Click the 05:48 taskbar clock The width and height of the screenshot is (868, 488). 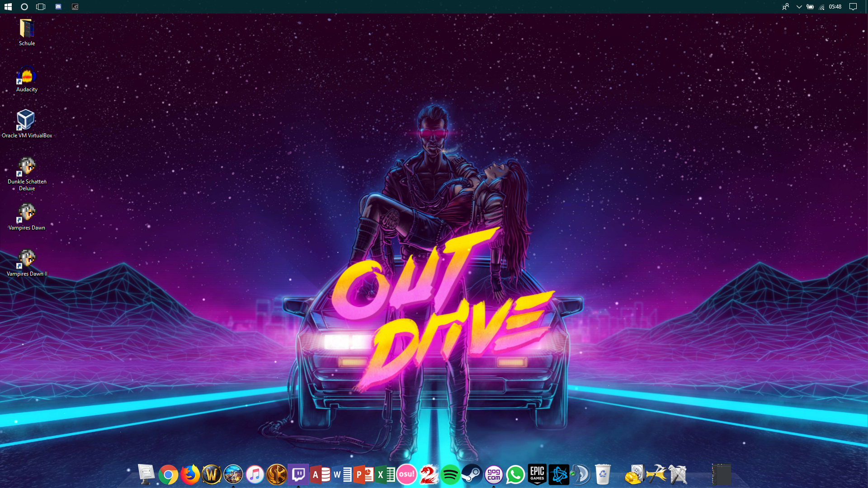835,7
